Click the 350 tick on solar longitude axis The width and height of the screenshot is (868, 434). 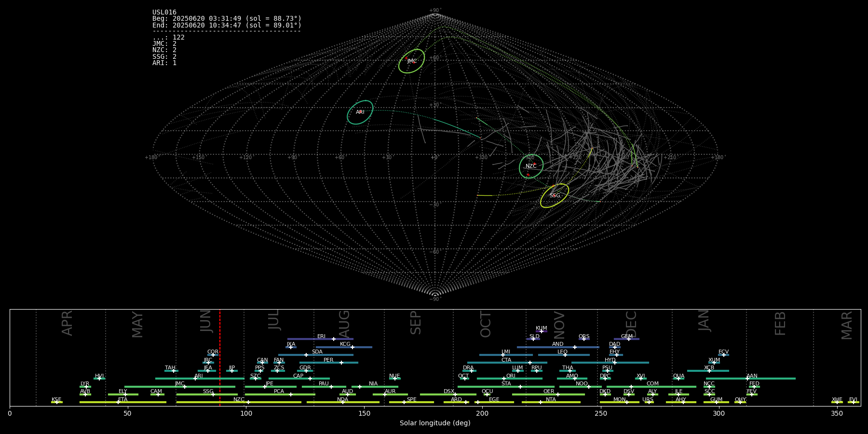pos(837,413)
